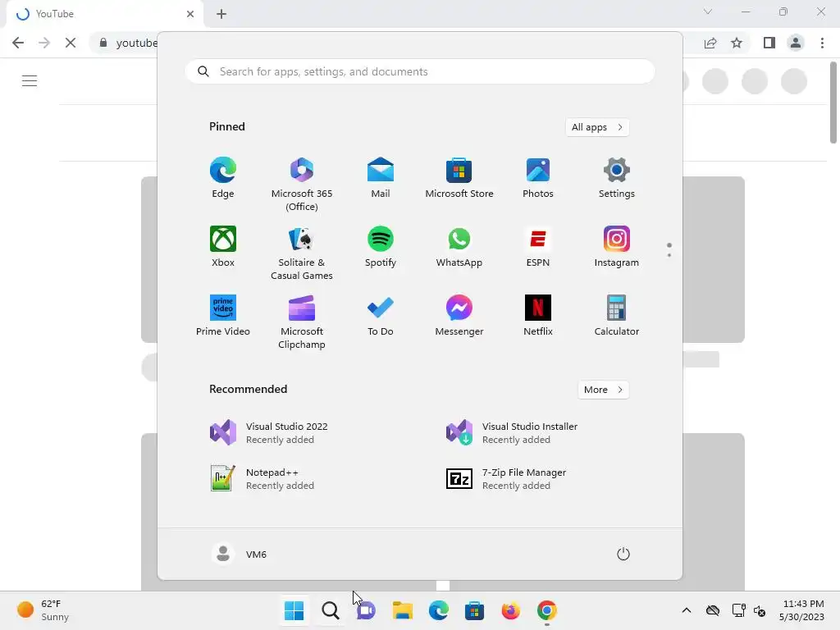Go back in Chrome
840x630 pixels.
[18, 43]
